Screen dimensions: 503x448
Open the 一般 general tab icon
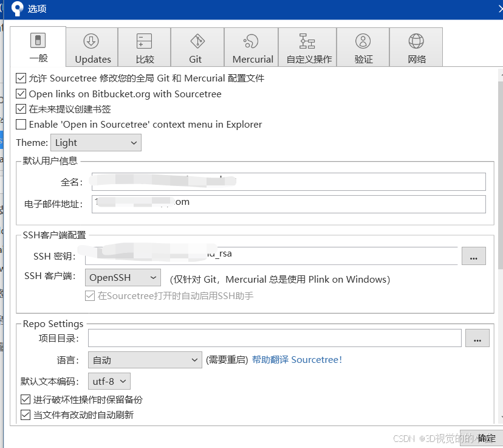tap(38, 41)
